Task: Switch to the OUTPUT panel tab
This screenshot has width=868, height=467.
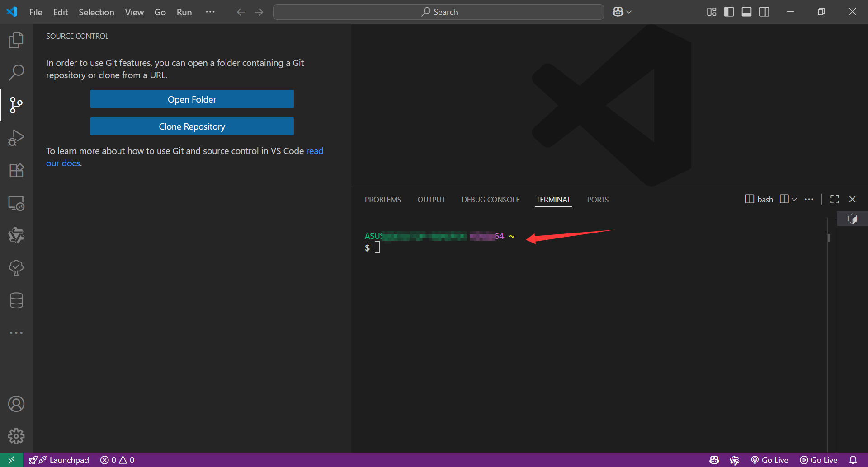Action: click(x=431, y=200)
